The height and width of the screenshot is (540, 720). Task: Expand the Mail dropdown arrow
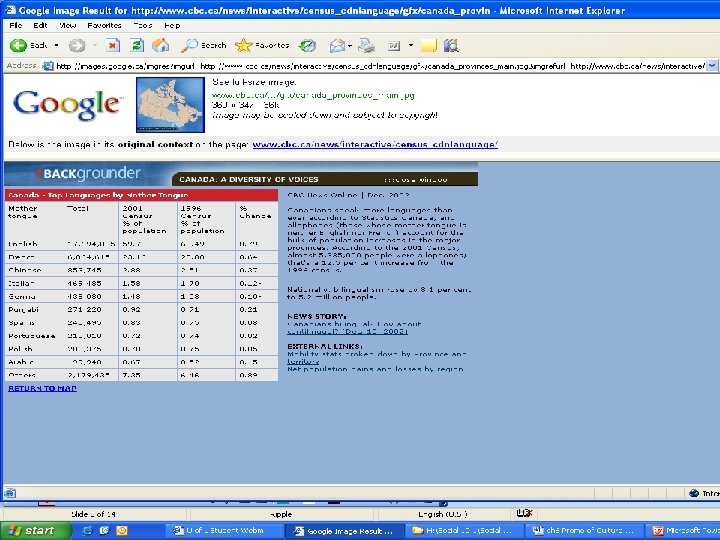click(350, 45)
